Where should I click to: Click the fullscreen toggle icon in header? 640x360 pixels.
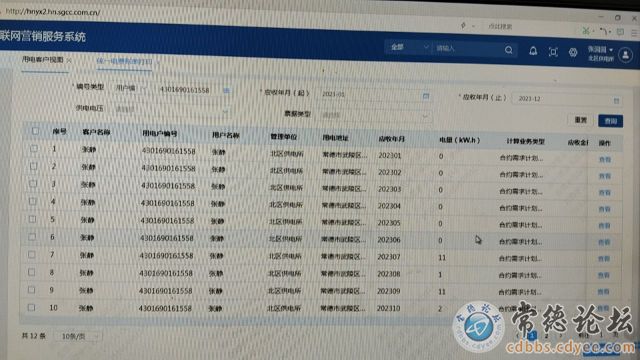point(553,52)
